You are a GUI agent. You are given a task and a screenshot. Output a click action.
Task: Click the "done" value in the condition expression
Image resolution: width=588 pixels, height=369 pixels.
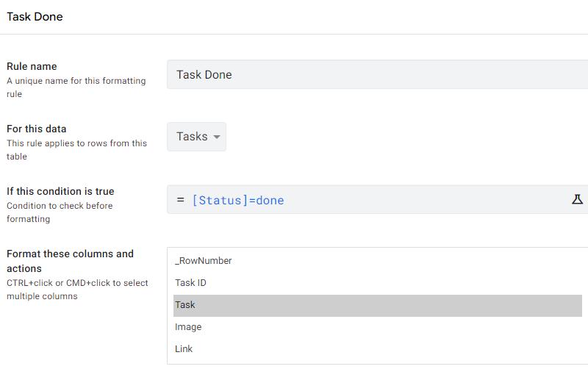[x=270, y=200]
